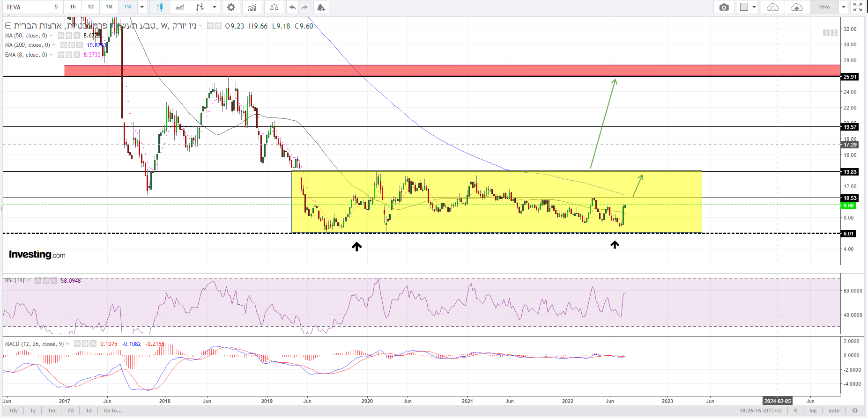Viewport: 868px width, 418px height.
Task: Set visible range to 1m
Action: click(52, 411)
